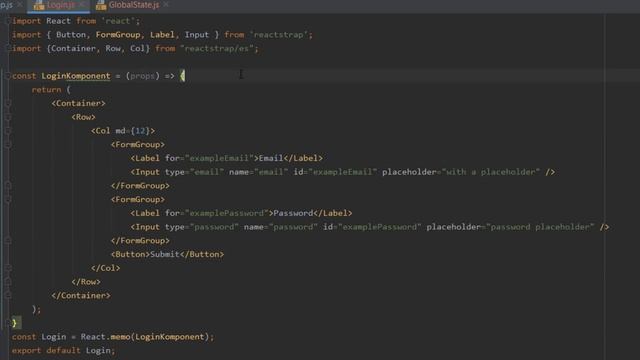Close the Login.js tab
The image size is (640, 360).
(x=82, y=5)
